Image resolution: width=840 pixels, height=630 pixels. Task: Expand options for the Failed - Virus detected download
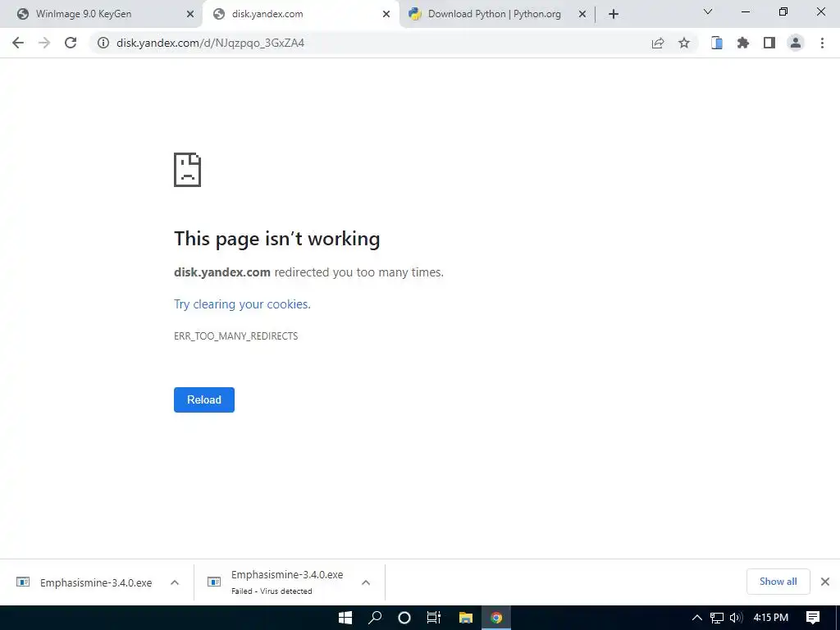(366, 582)
